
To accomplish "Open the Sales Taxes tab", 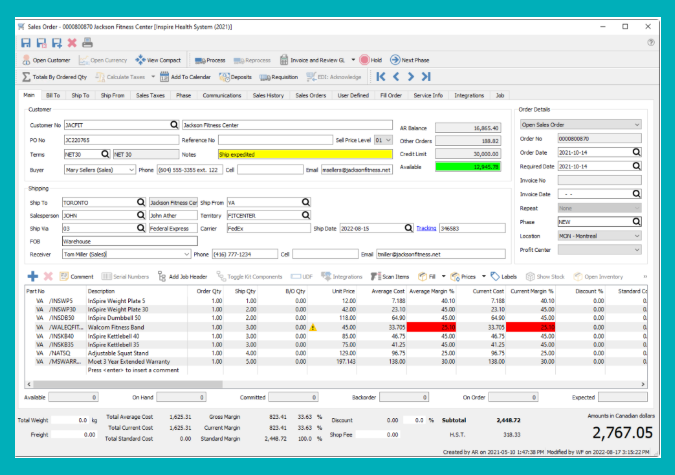I will [150, 95].
